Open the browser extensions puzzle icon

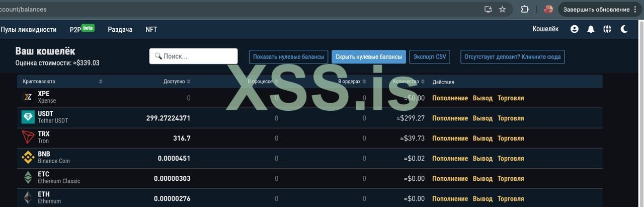pyautogui.click(x=525, y=9)
